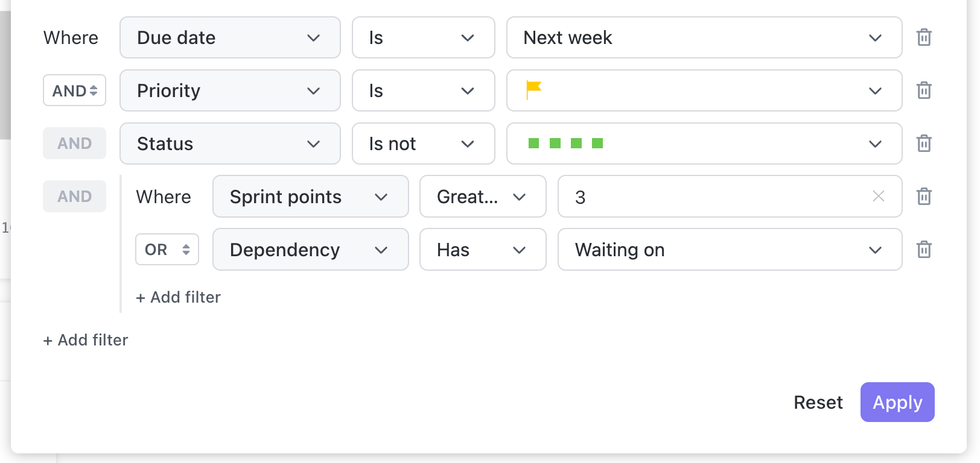
Task: Delete the Dependency filter row
Action: (924, 250)
